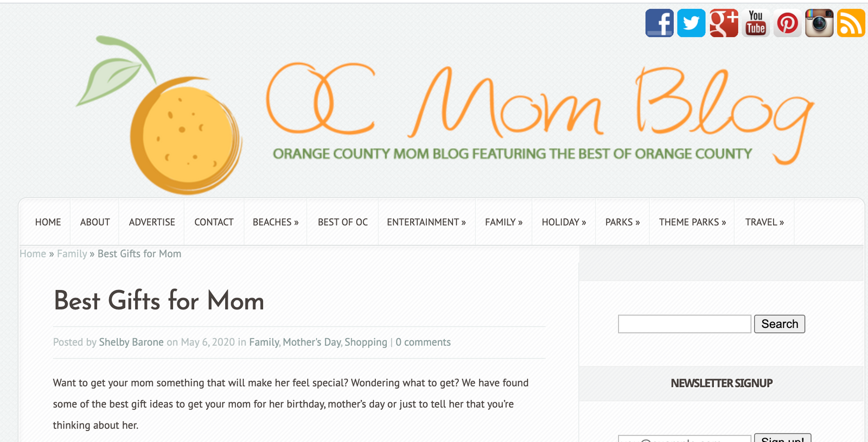This screenshot has height=442, width=868.
Task: Open the blog's Twitter profile
Action: point(691,23)
